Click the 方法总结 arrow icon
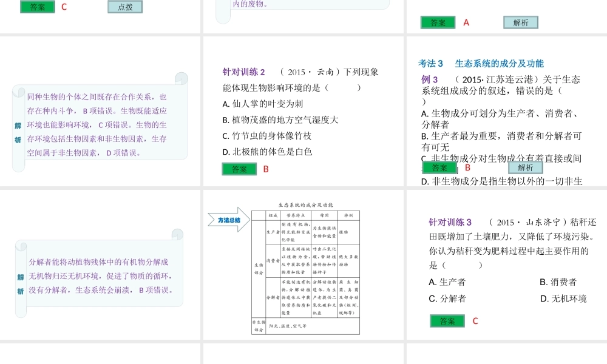607x364 pixels. (x=229, y=220)
